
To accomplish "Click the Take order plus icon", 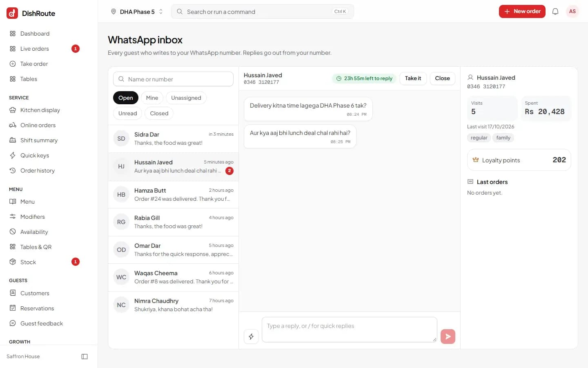I will click(13, 64).
